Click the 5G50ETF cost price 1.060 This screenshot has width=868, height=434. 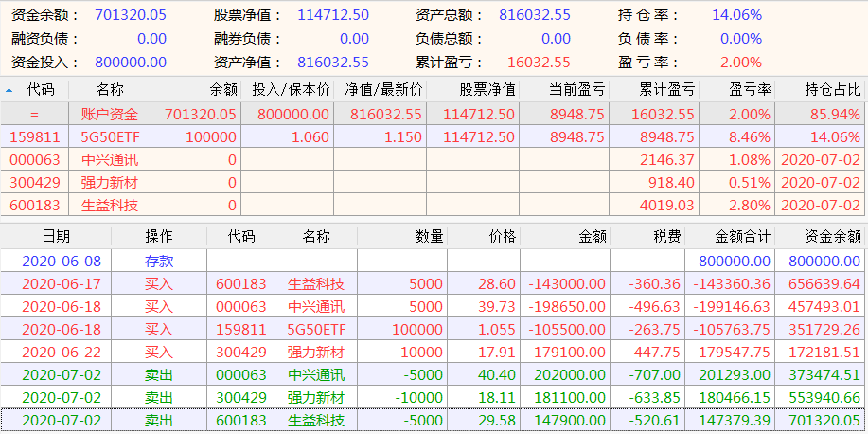[x=310, y=136]
